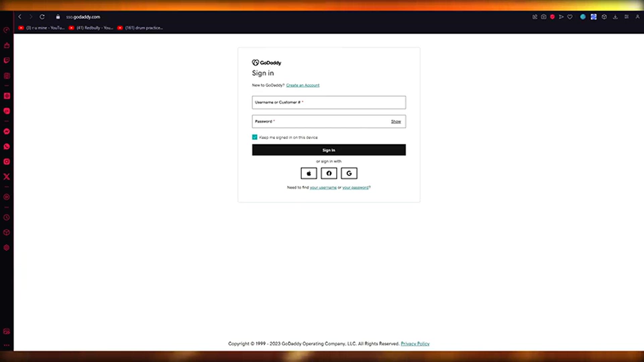644x362 pixels.
Task: Uncheck Keep me signed in on this device
Action: (255, 137)
